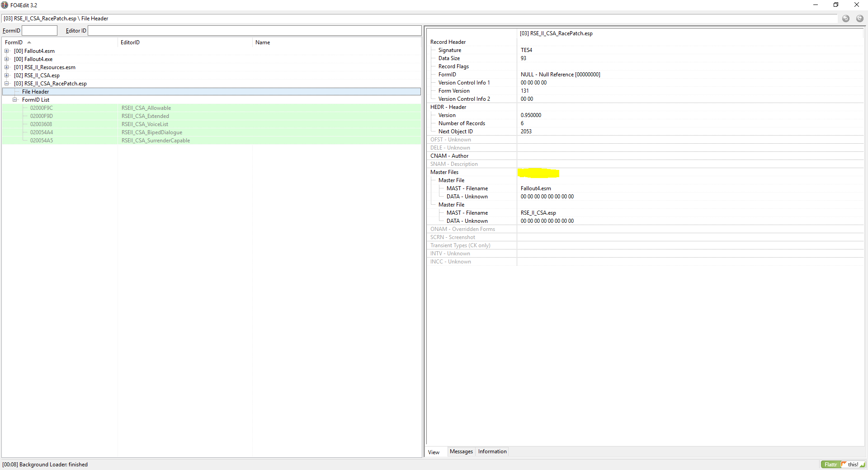Screen dimensions: 868x470
Task: Select the Master Files row label
Action: (x=444, y=172)
